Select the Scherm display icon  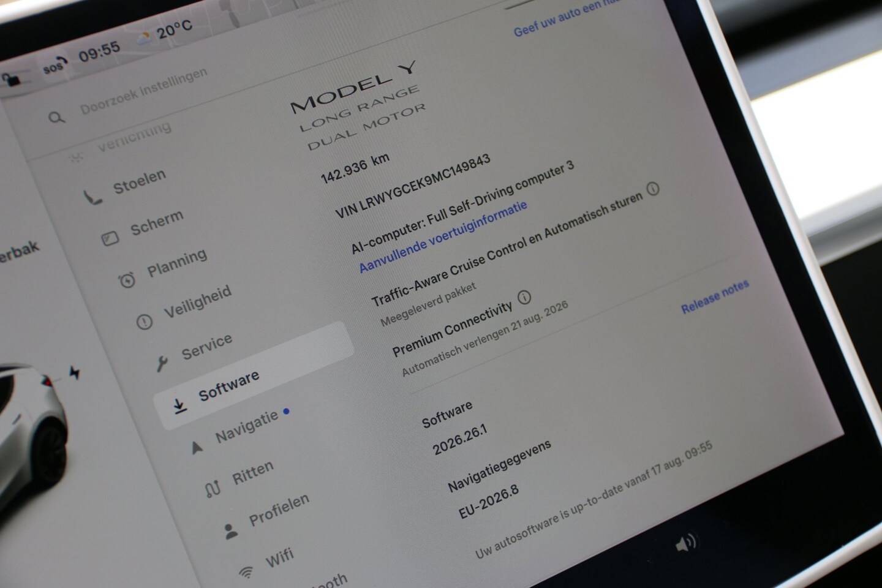coord(110,238)
